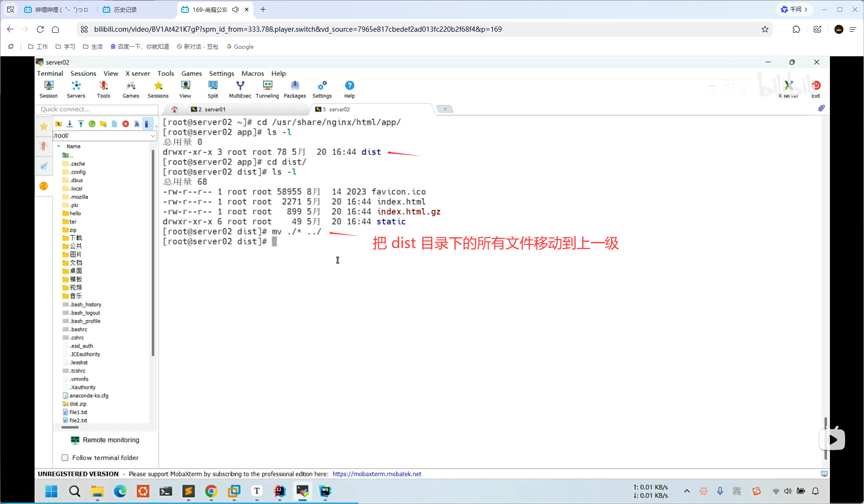The height and width of the screenshot is (504, 864).
Task: Click the file list vertical scrollbar
Action: pos(153,253)
